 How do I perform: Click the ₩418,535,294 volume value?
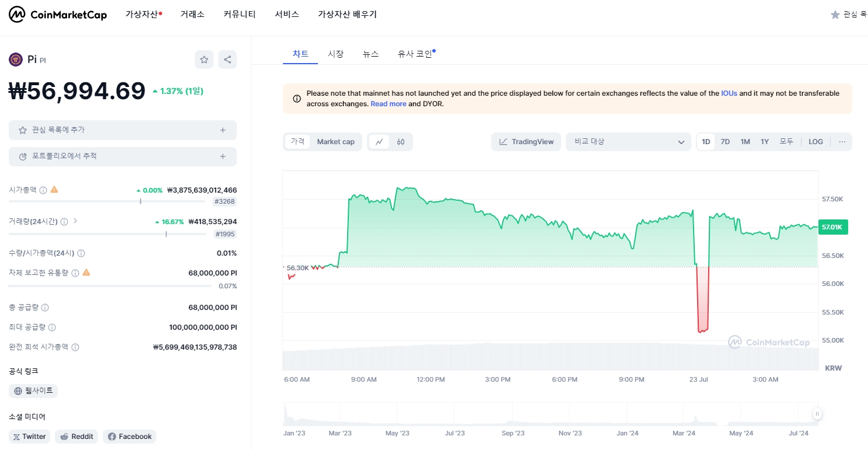click(212, 222)
